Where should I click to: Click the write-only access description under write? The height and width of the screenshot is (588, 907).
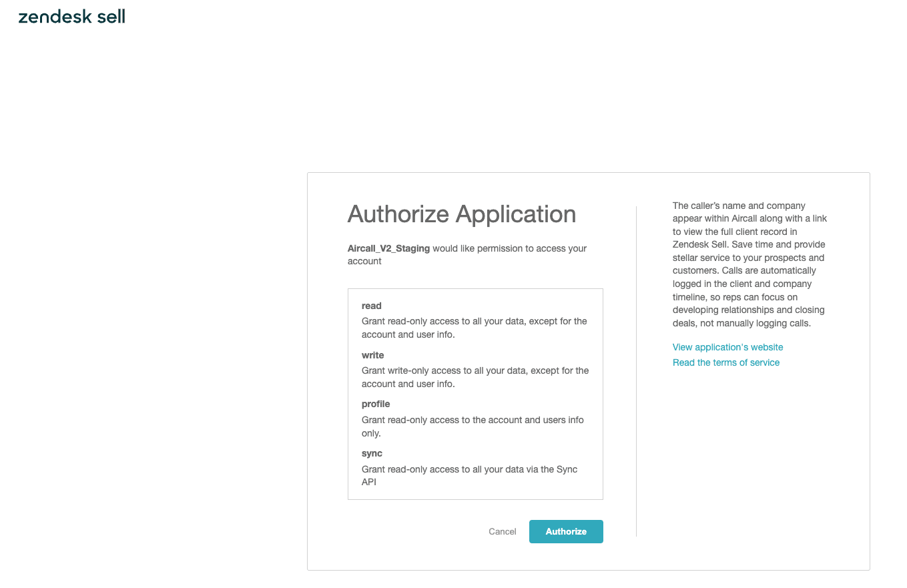coord(475,377)
